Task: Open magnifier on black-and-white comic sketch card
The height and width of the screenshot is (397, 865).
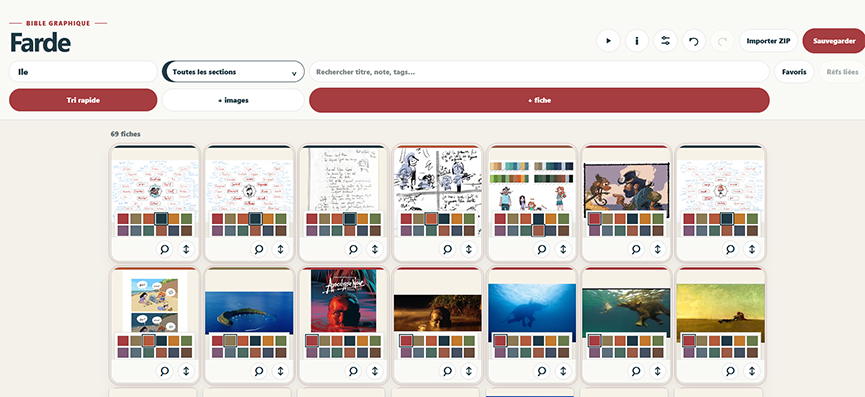Action: (x=447, y=249)
